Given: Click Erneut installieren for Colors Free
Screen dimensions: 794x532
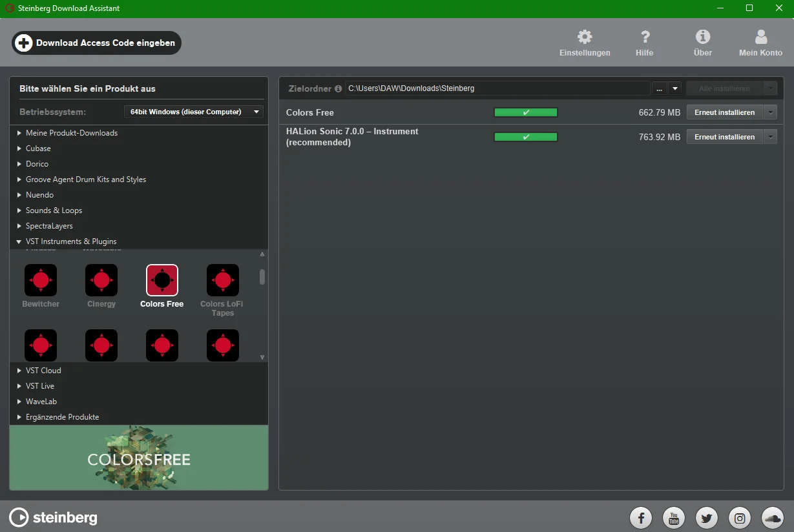Looking at the screenshot, I should (x=724, y=112).
